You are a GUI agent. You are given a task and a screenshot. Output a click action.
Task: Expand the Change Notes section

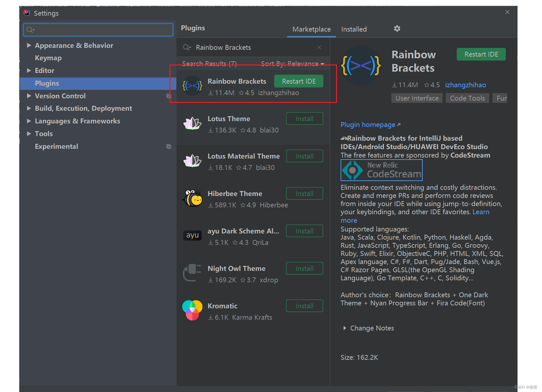pyautogui.click(x=345, y=328)
